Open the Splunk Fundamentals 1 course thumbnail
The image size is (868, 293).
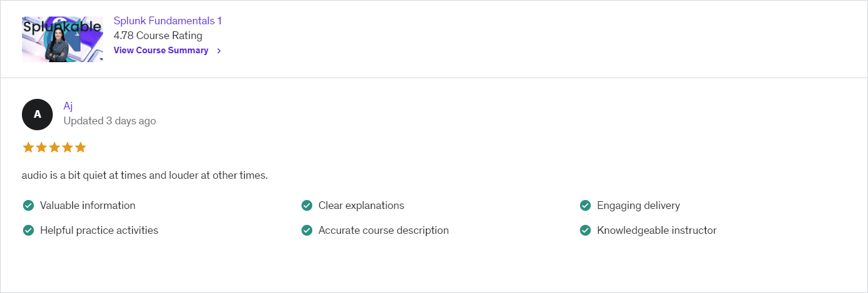click(x=62, y=39)
